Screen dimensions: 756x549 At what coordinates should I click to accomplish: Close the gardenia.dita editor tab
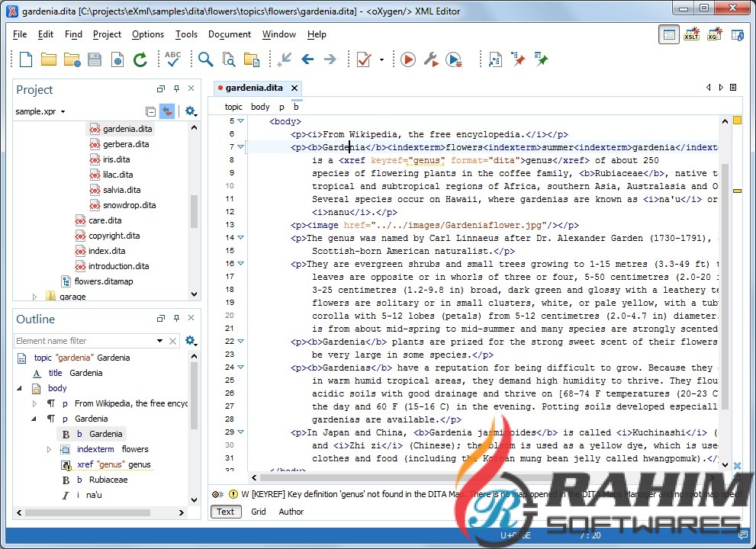coord(294,88)
